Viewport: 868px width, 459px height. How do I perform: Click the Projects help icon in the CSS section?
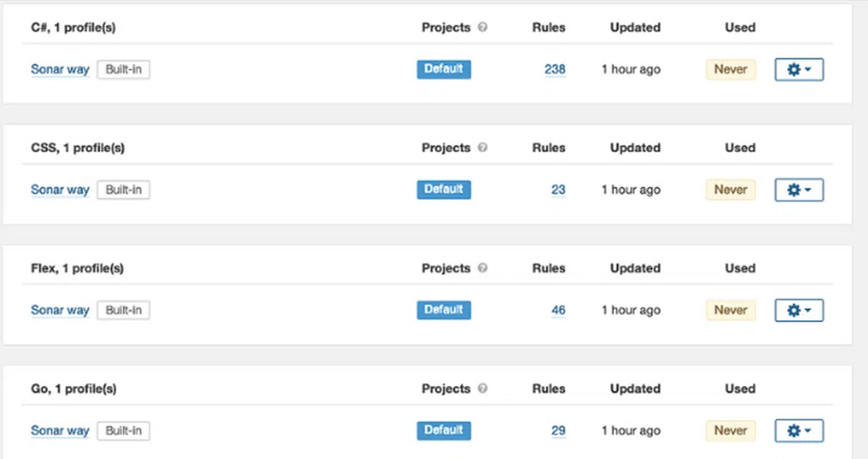(482, 147)
